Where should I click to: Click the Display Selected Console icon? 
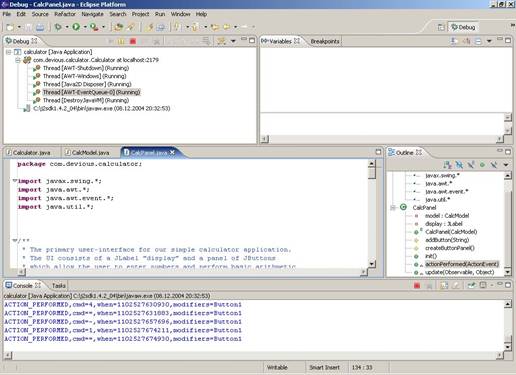tap(483, 285)
